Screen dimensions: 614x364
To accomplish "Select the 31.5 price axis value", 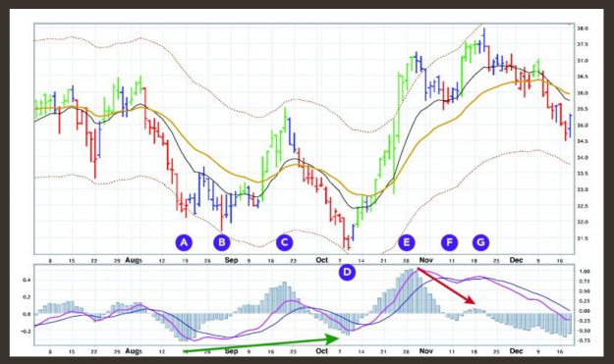I will [583, 238].
